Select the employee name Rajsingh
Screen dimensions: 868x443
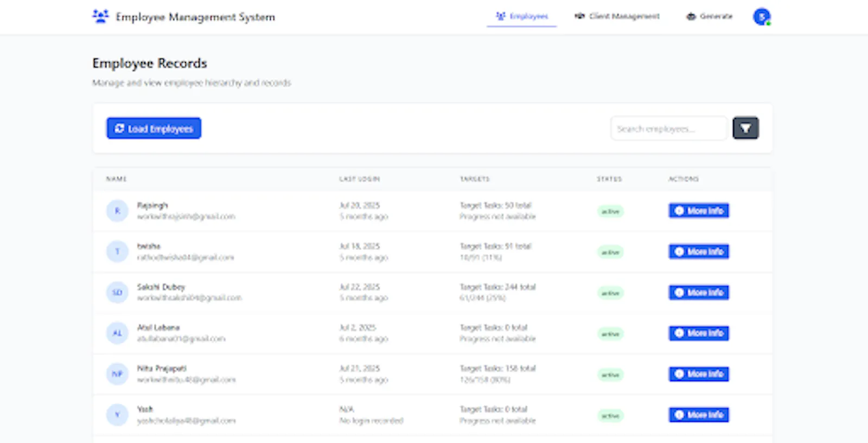tap(152, 205)
